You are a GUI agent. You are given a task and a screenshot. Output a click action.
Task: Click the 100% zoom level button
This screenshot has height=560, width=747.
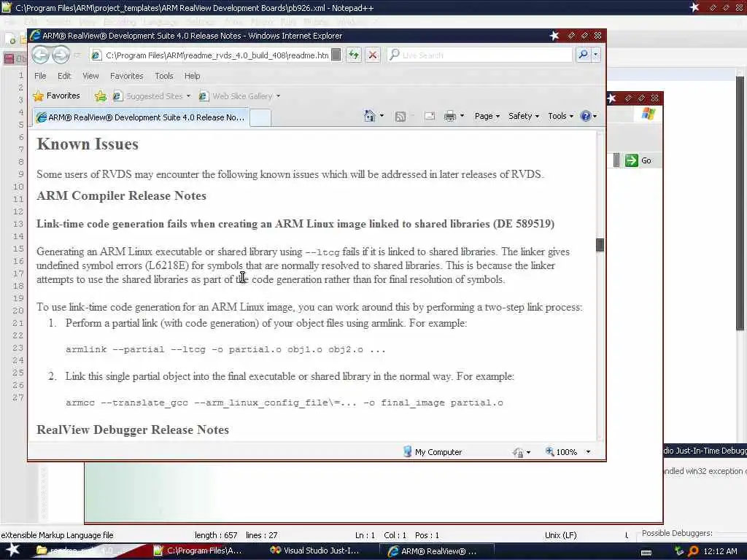coord(561,452)
